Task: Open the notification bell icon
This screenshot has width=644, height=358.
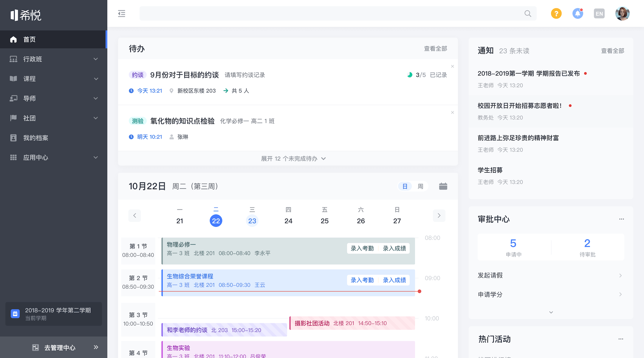Action: pyautogui.click(x=578, y=13)
